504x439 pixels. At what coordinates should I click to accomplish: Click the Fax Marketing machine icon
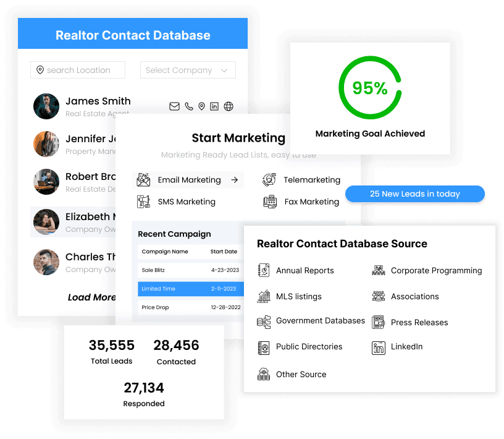270,202
